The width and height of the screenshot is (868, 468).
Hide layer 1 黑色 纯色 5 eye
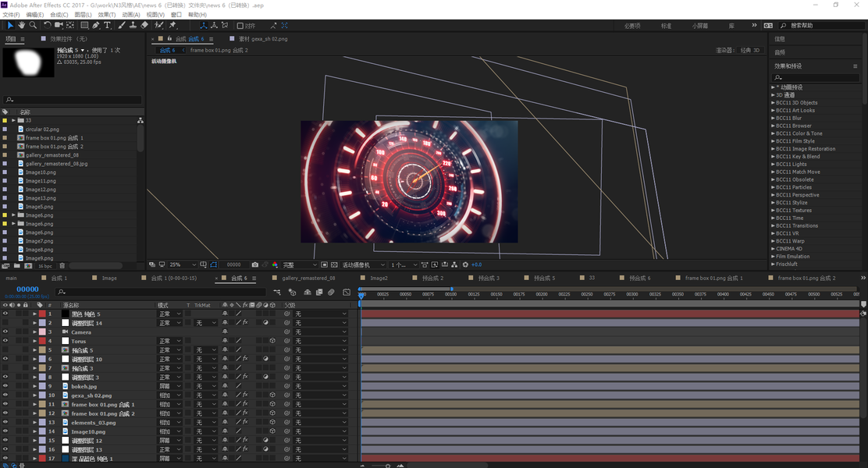(x=5, y=314)
